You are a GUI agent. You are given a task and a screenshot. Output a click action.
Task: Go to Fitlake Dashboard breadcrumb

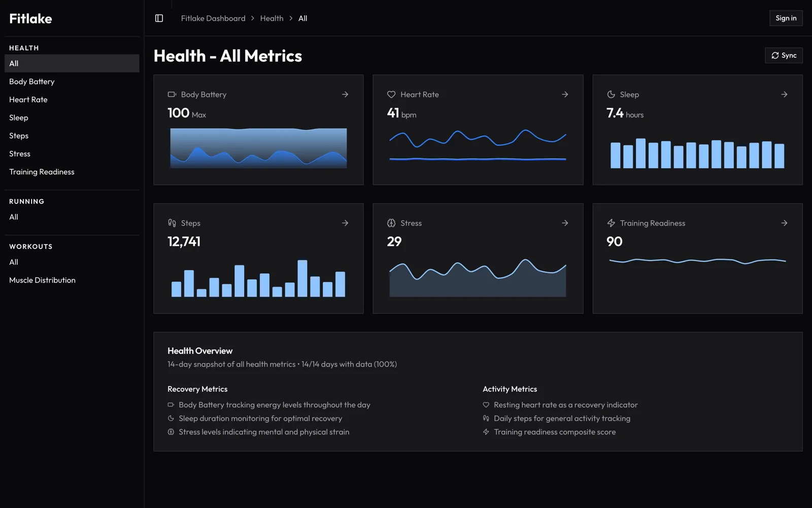(x=213, y=18)
